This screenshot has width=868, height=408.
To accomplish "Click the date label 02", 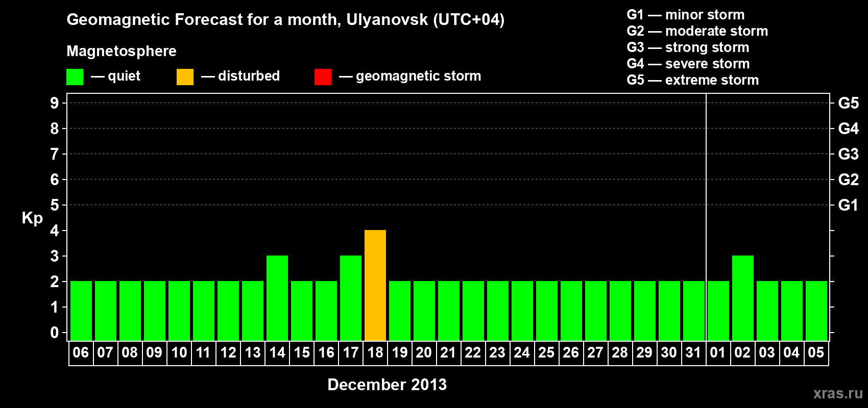I will 742,352.
